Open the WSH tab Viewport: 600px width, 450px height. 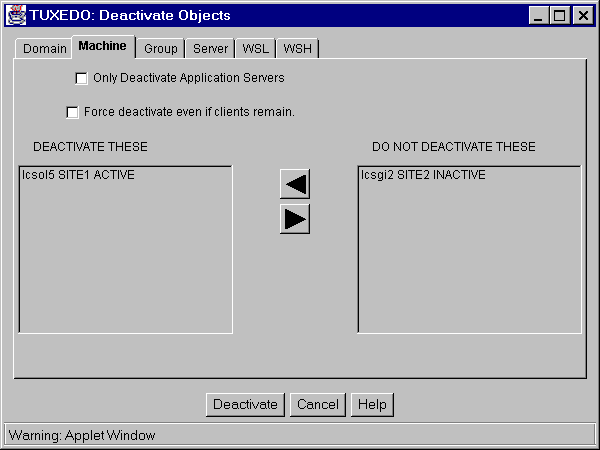click(297, 49)
